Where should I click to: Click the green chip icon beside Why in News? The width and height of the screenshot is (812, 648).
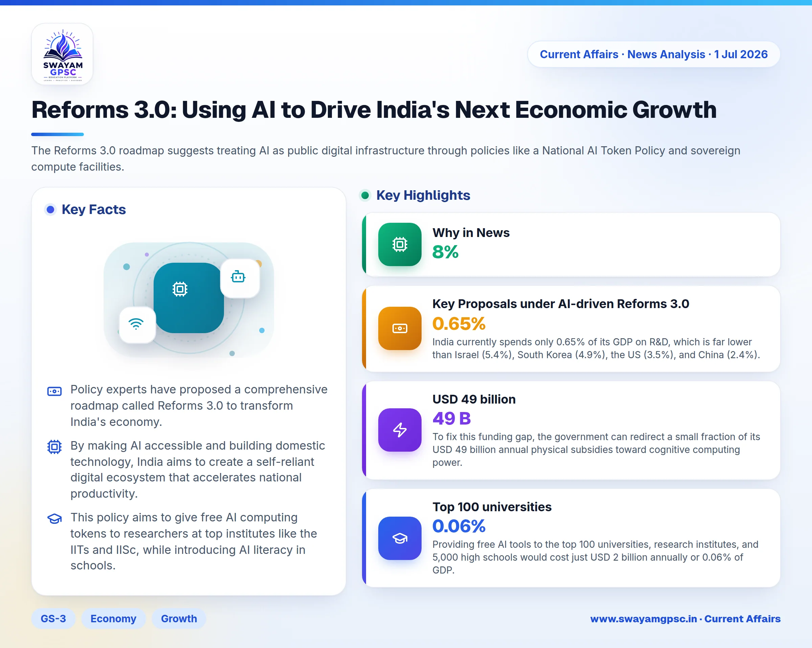[400, 244]
